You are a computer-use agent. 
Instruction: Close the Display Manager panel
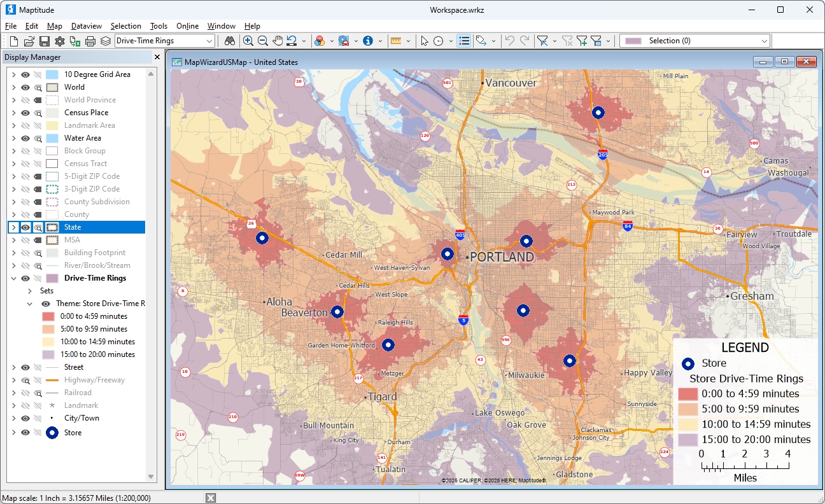pos(157,57)
